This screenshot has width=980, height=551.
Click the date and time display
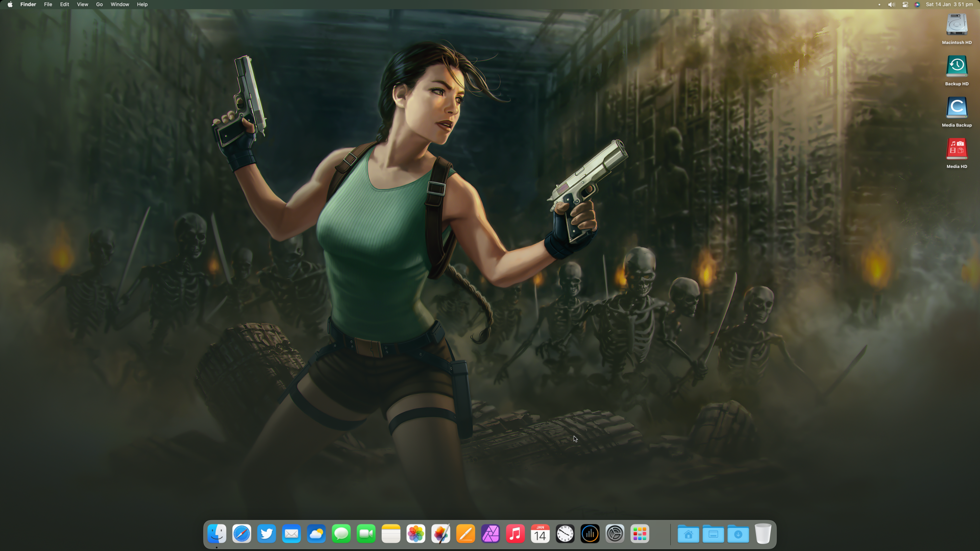coord(949,4)
